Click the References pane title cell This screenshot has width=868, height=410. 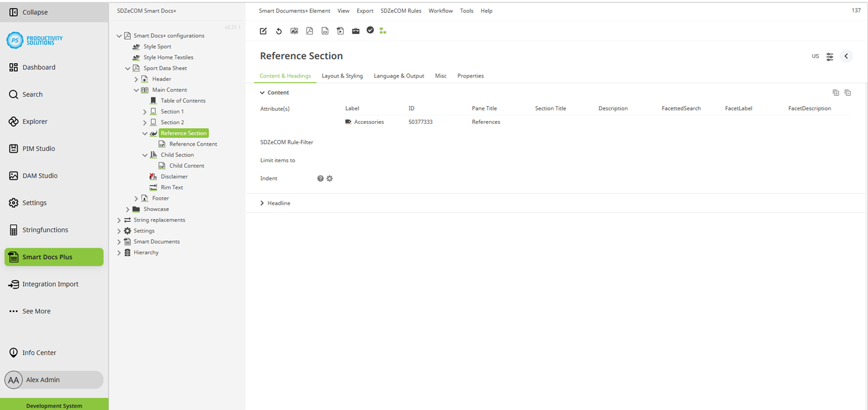[x=486, y=122]
